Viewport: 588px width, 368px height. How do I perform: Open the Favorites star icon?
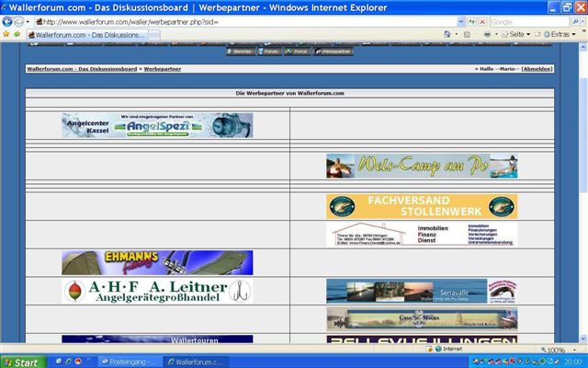(x=6, y=35)
